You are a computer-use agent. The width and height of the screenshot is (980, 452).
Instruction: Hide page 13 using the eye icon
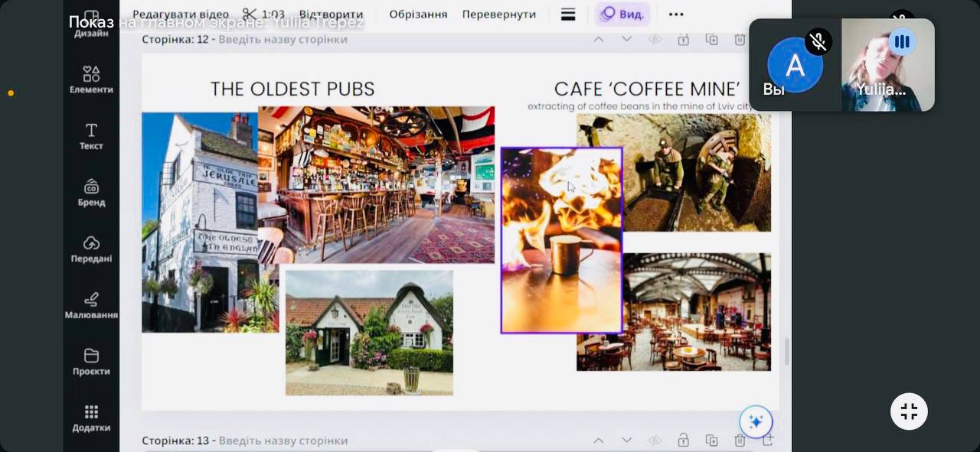tap(655, 440)
